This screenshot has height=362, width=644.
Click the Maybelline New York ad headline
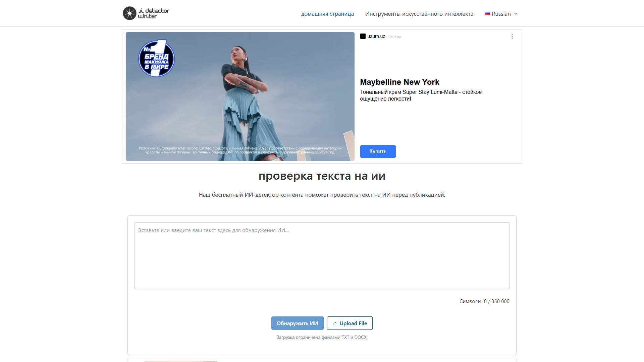click(x=399, y=82)
